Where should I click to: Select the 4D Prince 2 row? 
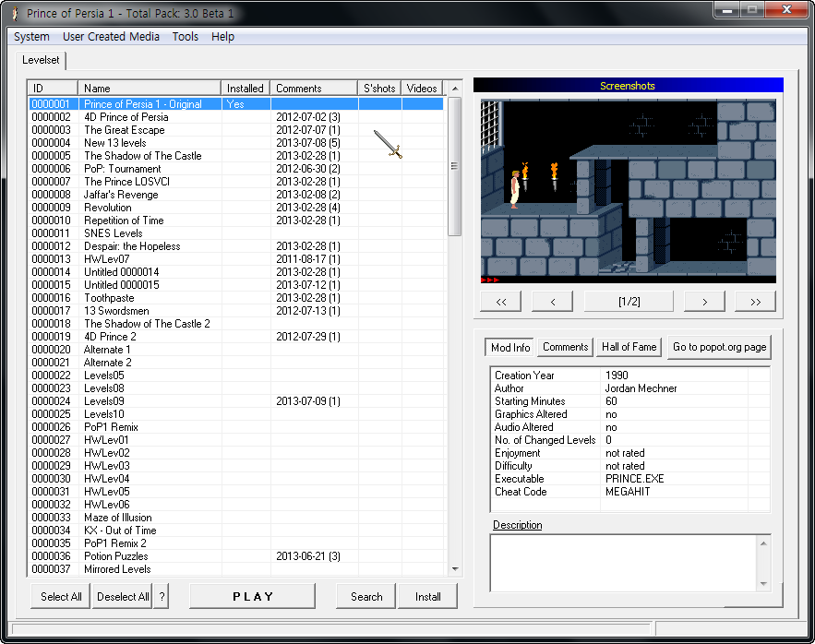[x=236, y=337]
